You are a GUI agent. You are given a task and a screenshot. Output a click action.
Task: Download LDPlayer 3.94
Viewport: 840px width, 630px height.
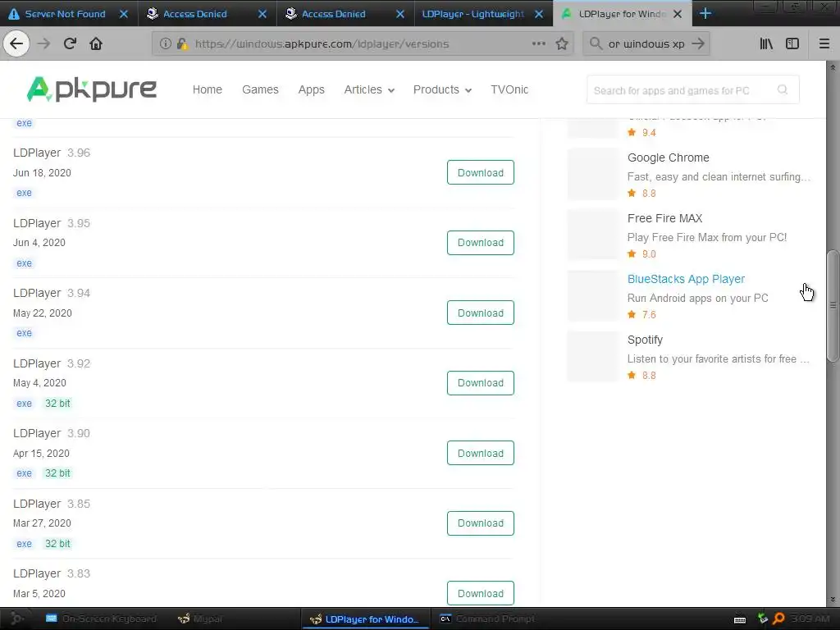coord(481,313)
